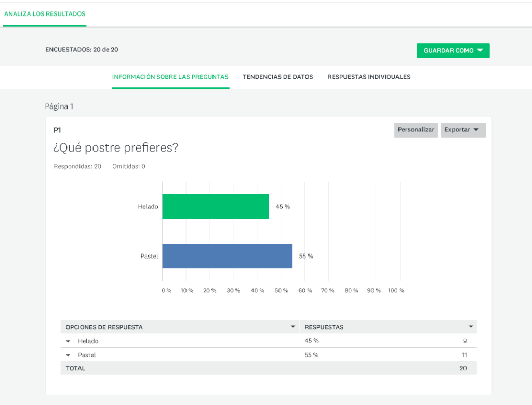
Task: Click the Exportar arrow icon
Action: point(476,130)
